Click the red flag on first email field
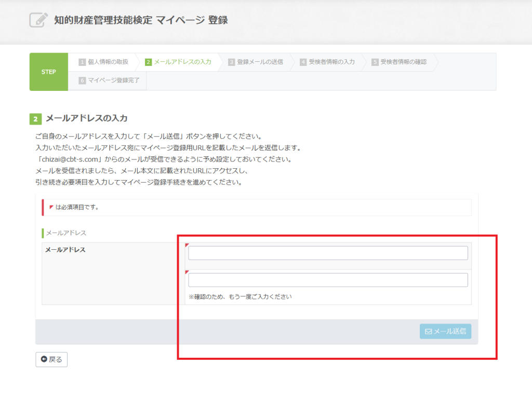This screenshot has width=532, height=404. click(x=187, y=245)
